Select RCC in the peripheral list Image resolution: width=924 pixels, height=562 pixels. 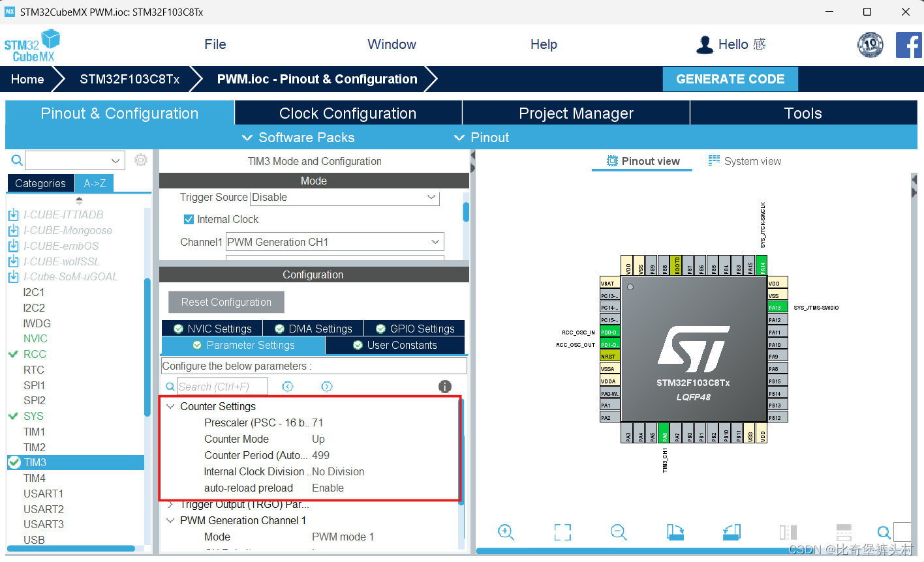point(35,354)
